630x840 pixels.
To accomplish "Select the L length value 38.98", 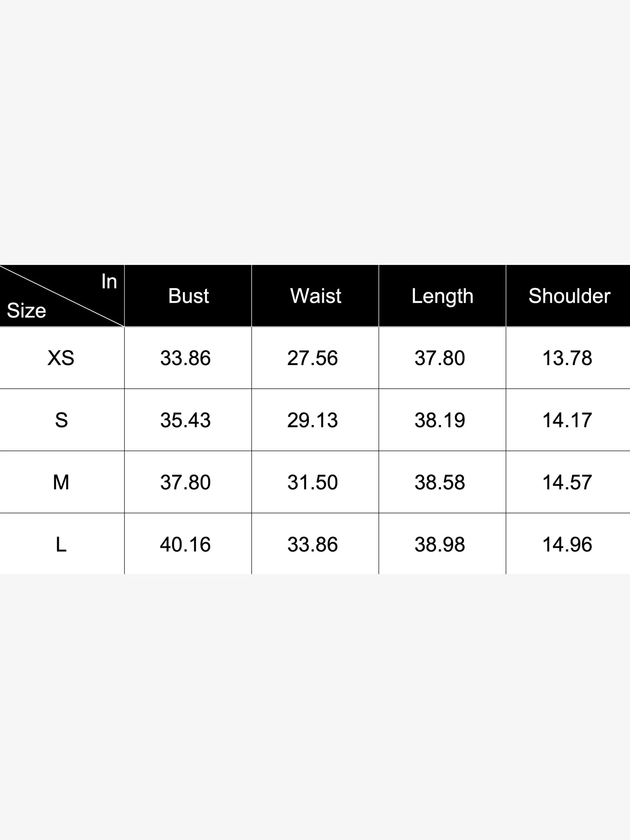I will click(440, 544).
